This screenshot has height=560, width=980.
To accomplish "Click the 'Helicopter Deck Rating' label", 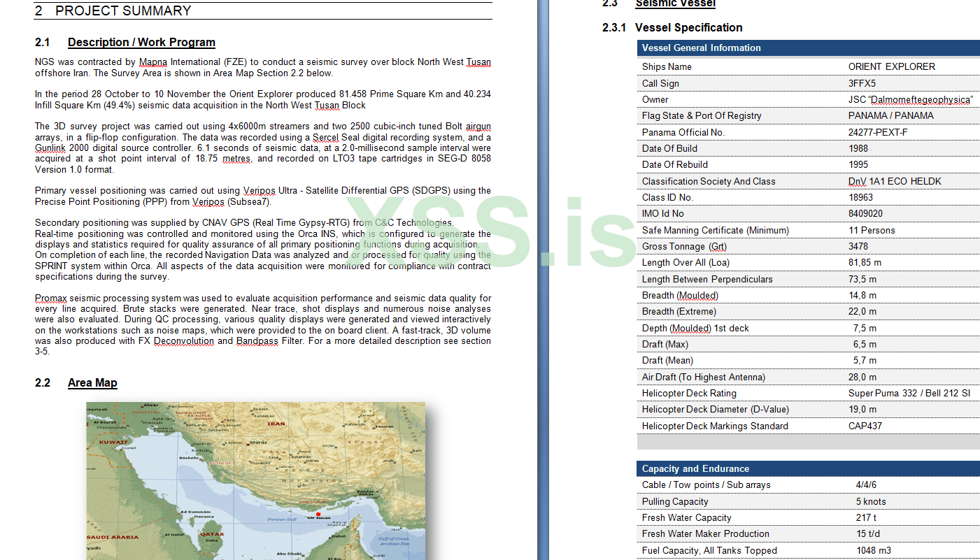I will click(689, 393).
